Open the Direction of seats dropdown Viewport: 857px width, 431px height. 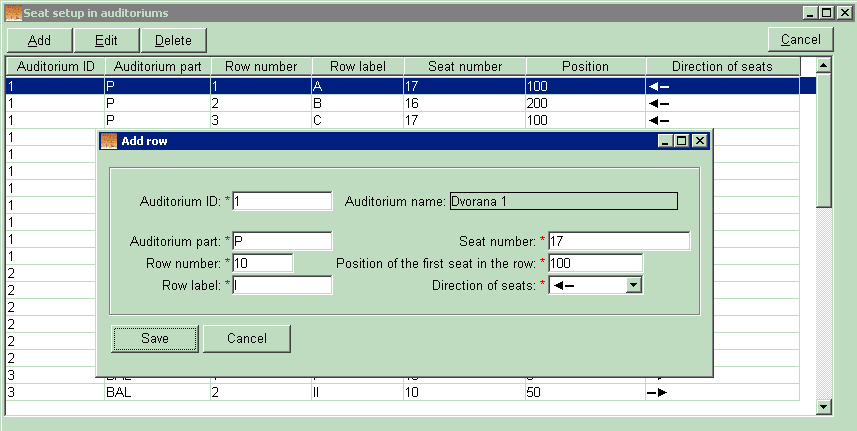(x=632, y=285)
